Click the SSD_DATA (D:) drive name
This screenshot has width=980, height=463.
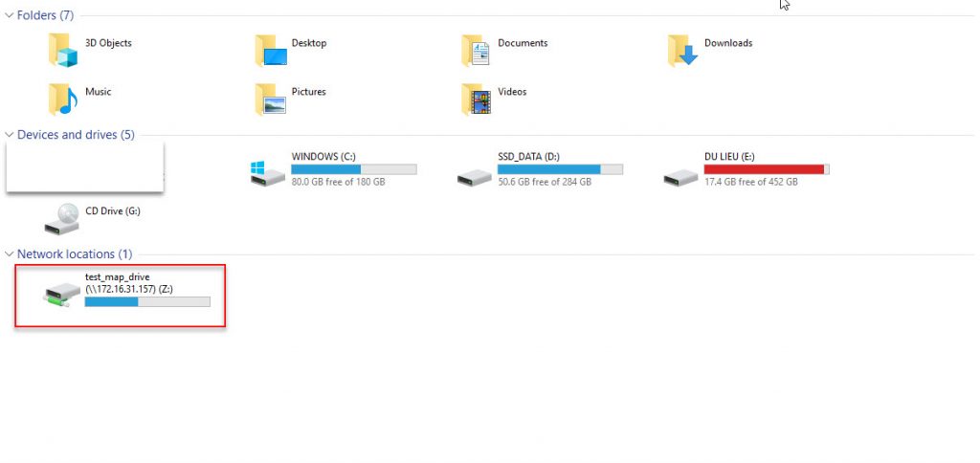[x=528, y=156]
